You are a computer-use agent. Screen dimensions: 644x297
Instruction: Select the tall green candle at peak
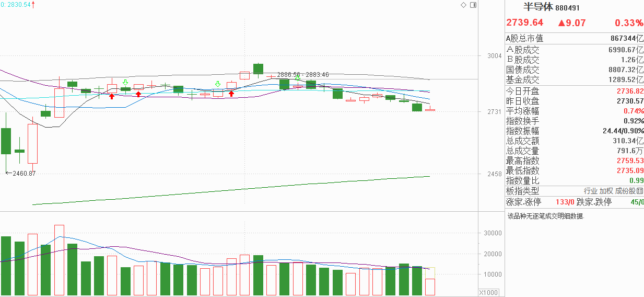click(258, 69)
